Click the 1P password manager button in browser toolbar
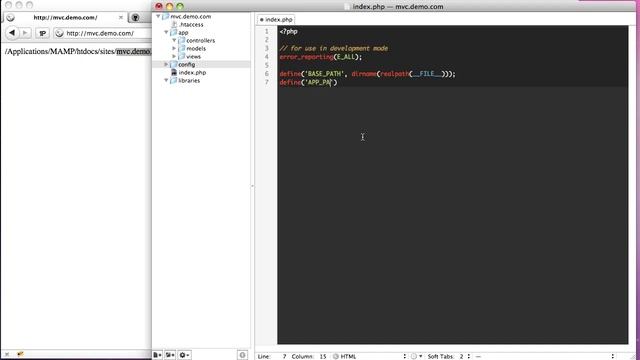 click(x=42, y=33)
